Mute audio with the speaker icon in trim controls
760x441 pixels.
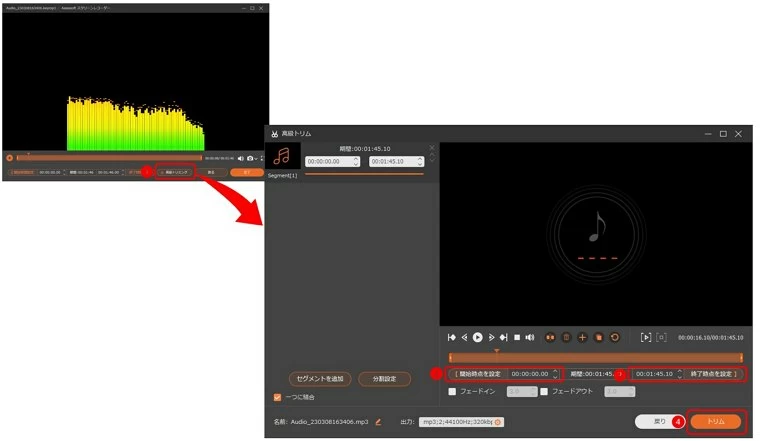(x=530, y=338)
